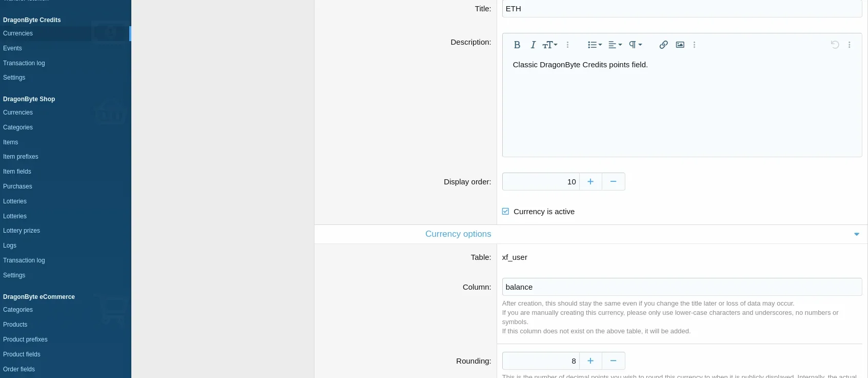Image resolution: width=868 pixels, height=378 pixels.
Task: Undo the last editor change
Action: (835, 45)
